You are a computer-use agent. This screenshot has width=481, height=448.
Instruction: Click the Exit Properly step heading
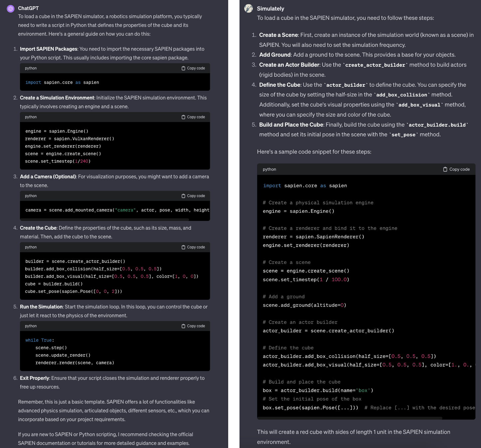35,378
